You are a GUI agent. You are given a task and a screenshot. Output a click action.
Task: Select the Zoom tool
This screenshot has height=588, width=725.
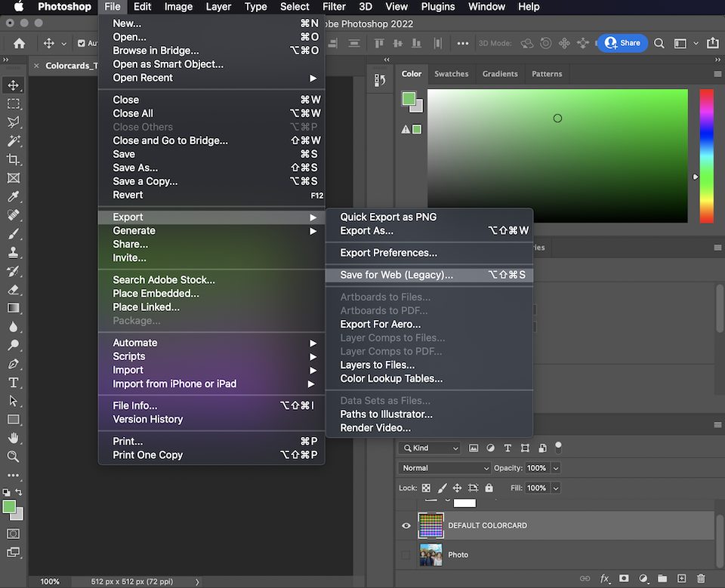click(x=13, y=457)
